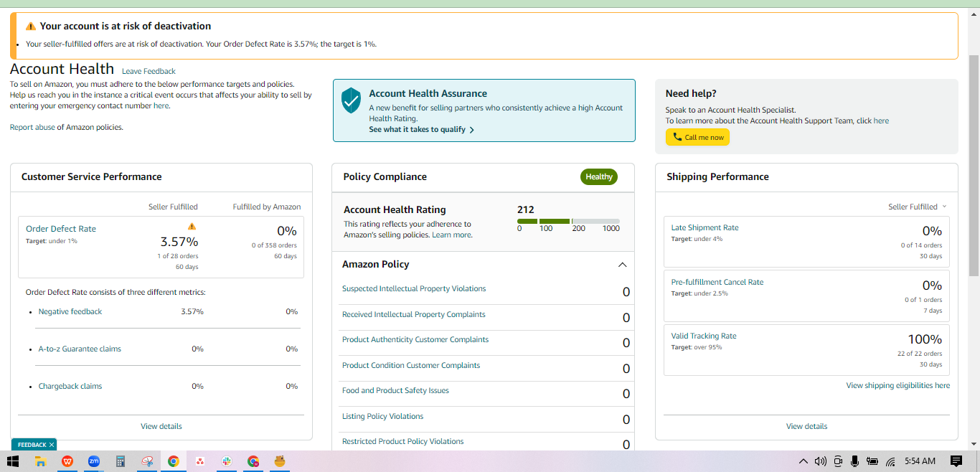980x472 pixels.
Task: Open Pre-fulfillment Cancel Rate metric
Action: point(717,282)
